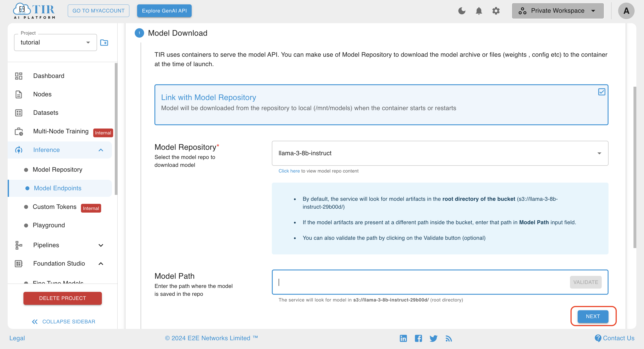Click the Foundation Studio icon
Screen dimensions: 644x349
click(x=19, y=264)
